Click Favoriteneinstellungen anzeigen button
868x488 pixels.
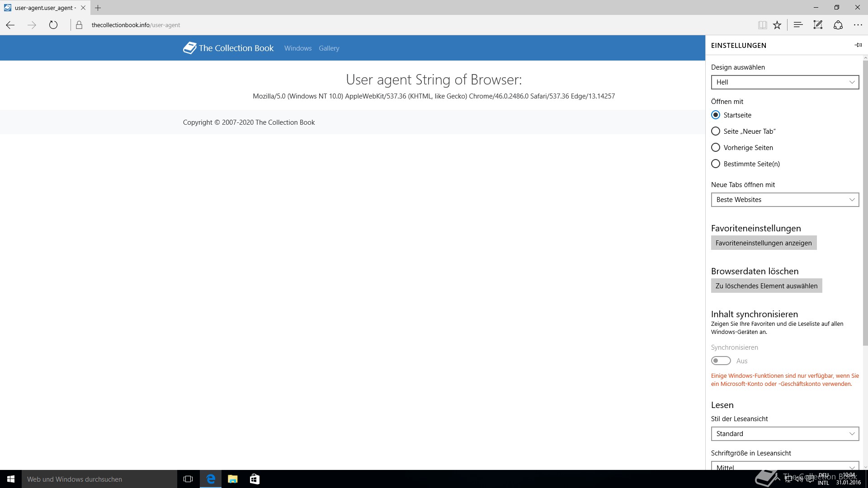click(x=764, y=243)
